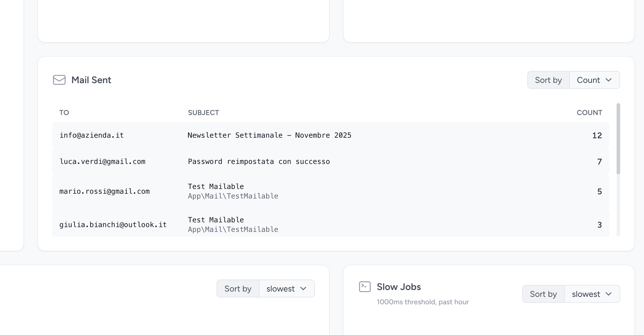Click the SUBJECT column header
Screen dimensions: 644x335
pyautogui.click(x=203, y=112)
